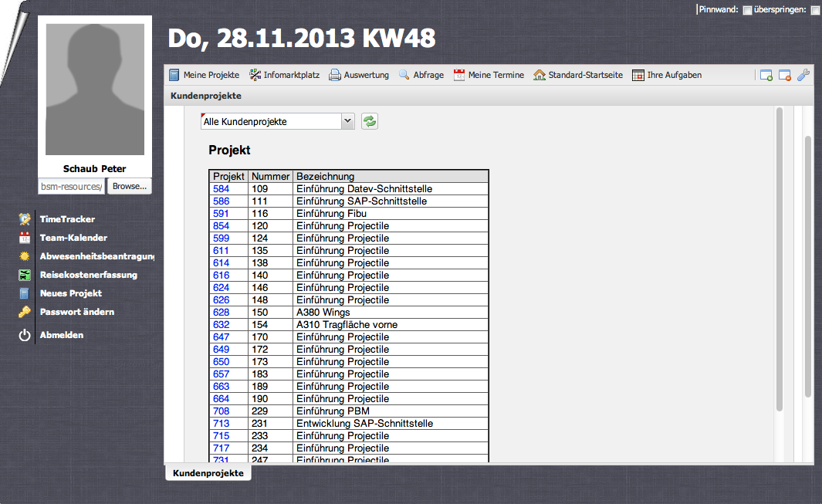Click the green refresh icon beside the dropdown

click(x=370, y=121)
